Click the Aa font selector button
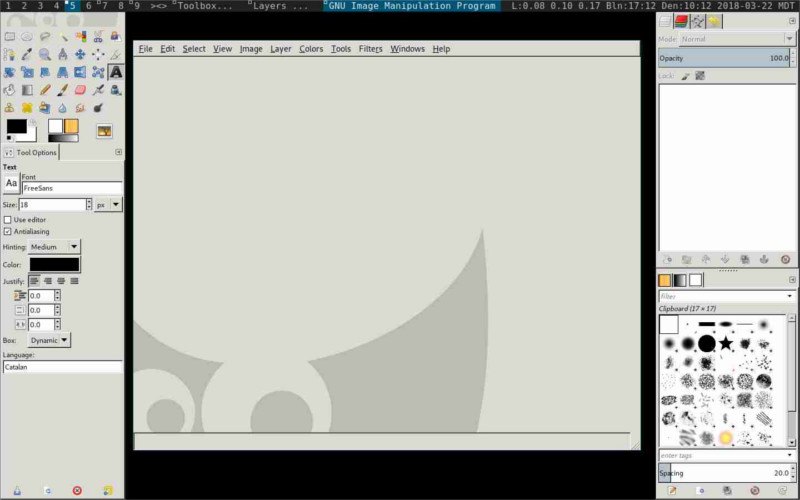Viewport: 800px width, 500px height. 11,183
